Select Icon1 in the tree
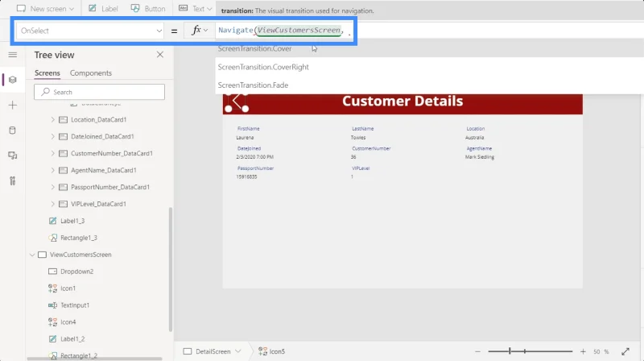The height and width of the screenshot is (361, 644). pyautogui.click(x=68, y=288)
